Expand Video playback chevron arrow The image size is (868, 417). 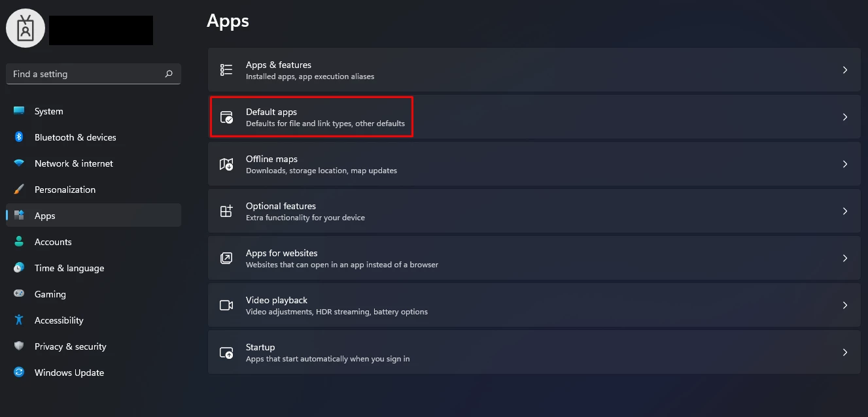pyautogui.click(x=845, y=305)
